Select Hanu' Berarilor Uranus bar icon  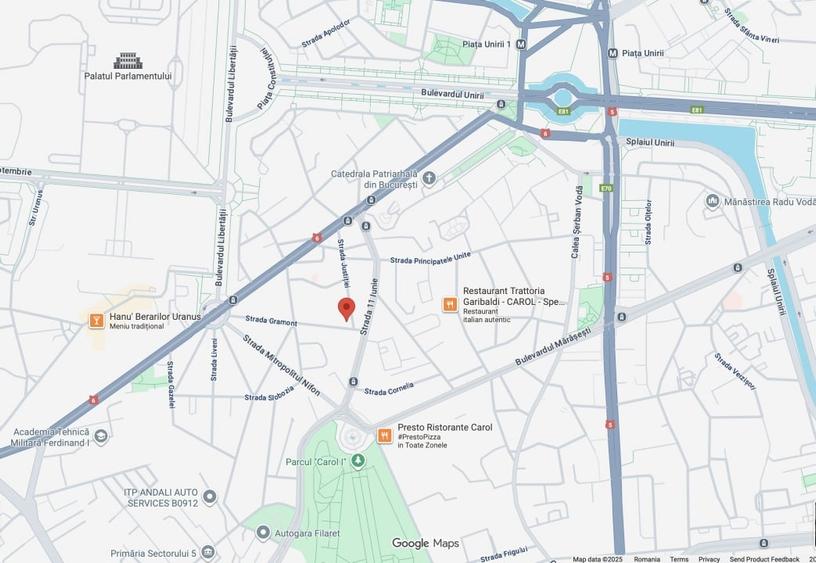tap(96, 321)
